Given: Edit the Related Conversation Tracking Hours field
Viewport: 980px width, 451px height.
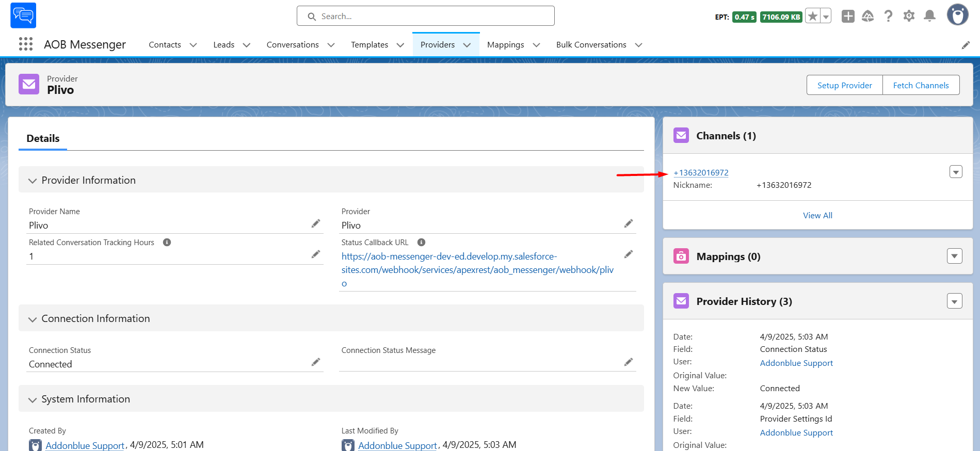Looking at the screenshot, I should coord(316,254).
